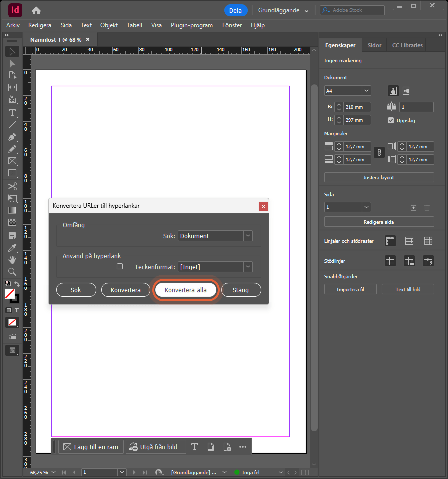Click Text till bild button

tap(408, 289)
